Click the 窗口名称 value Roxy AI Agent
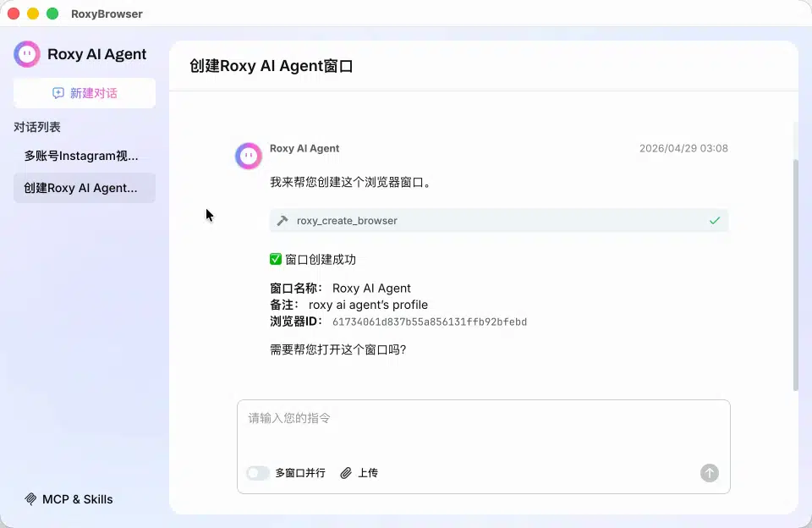This screenshot has height=528, width=812. pos(371,288)
